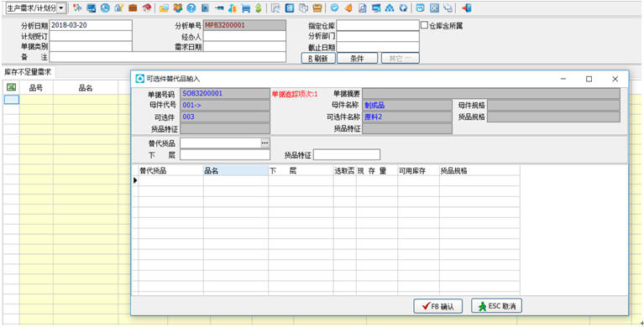The width and height of the screenshot is (644, 327).
Task: Click the blue recycle arrows toolbar icon
Action: tap(404, 8)
